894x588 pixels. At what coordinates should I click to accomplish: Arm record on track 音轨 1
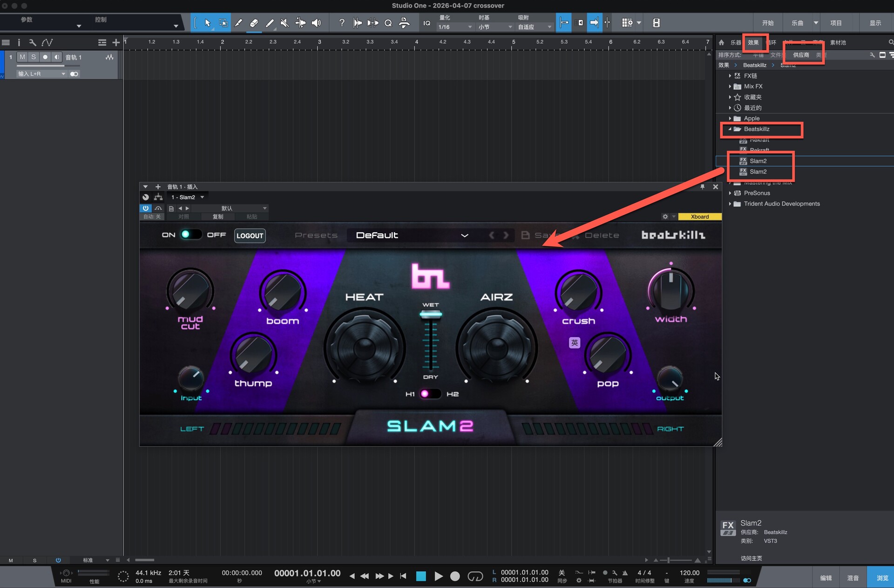(x=45, y=57)
